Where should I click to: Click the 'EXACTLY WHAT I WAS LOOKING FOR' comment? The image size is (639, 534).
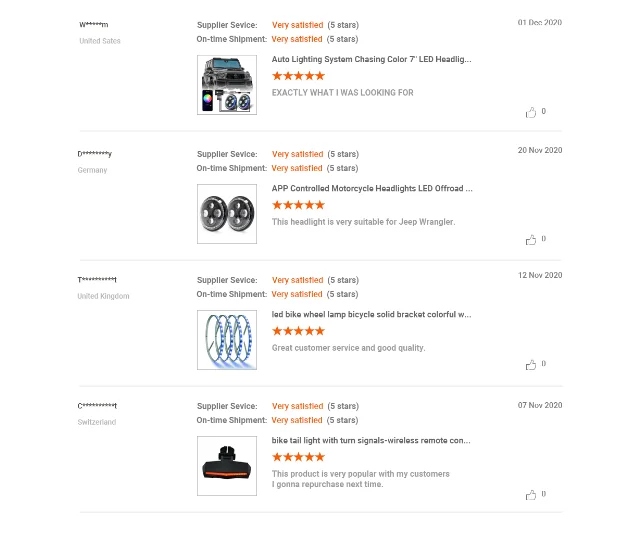tap(342, 93)
